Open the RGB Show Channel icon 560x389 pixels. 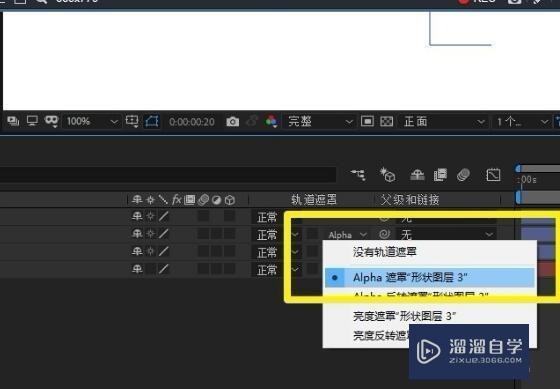pos(271,121)
